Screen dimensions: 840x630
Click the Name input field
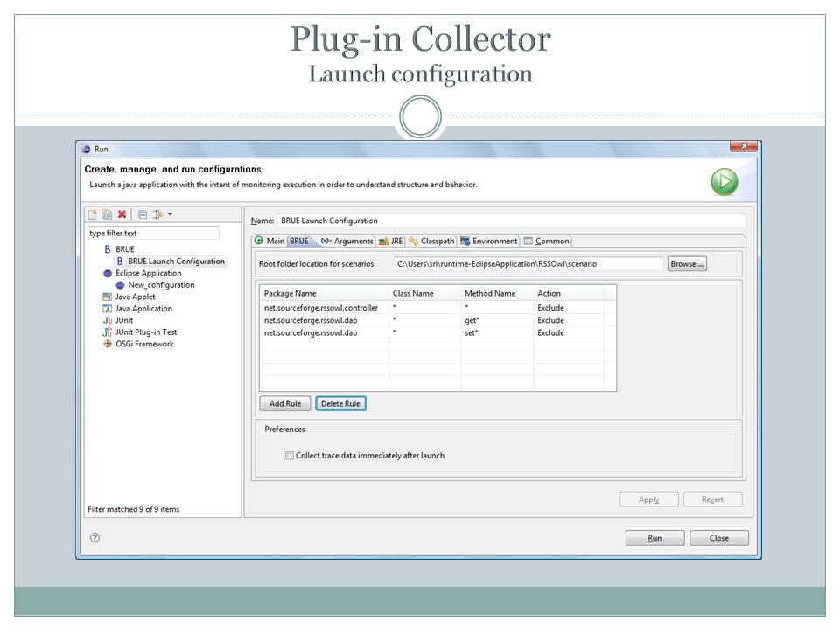point(512,220)
